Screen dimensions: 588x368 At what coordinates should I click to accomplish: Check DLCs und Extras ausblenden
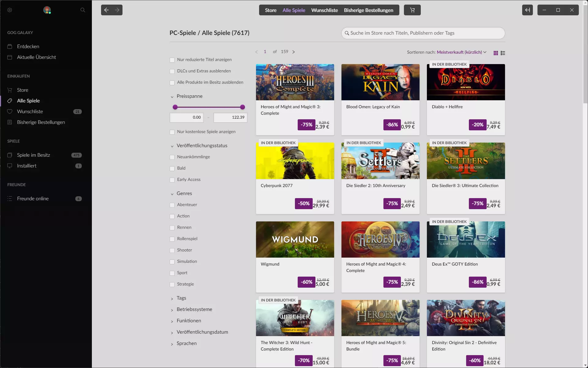pos(172,71)
